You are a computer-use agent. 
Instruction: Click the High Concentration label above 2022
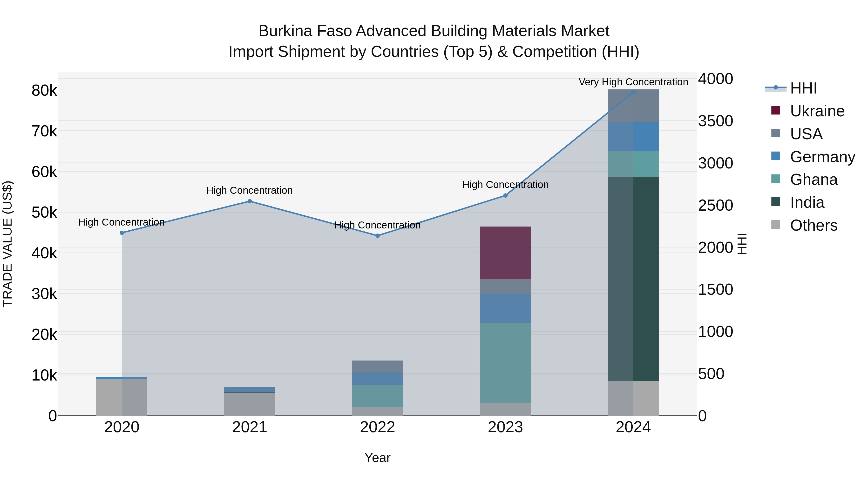(377, 225)
